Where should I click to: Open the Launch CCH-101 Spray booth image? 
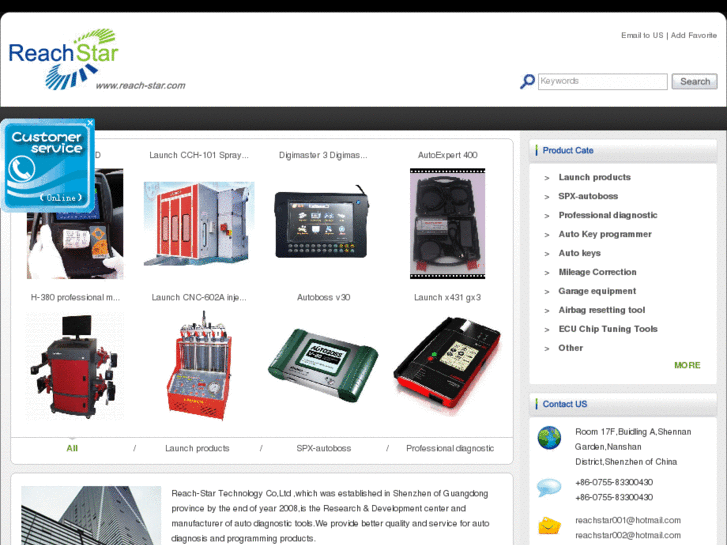(x=199, y=224)
